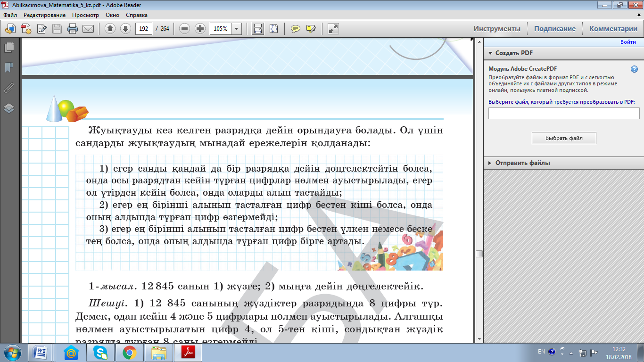
Task: Click the help question mark tray icon
Action: 551,352
